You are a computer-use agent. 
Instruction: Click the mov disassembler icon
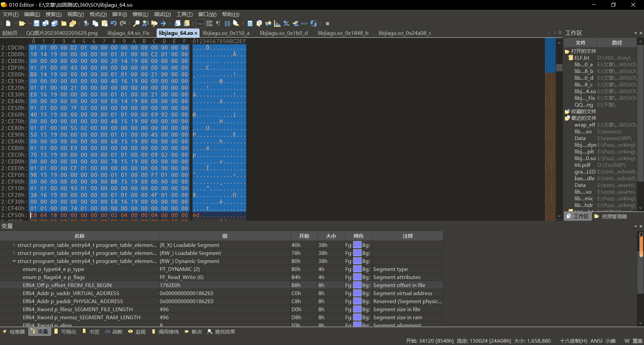[304, 23]
